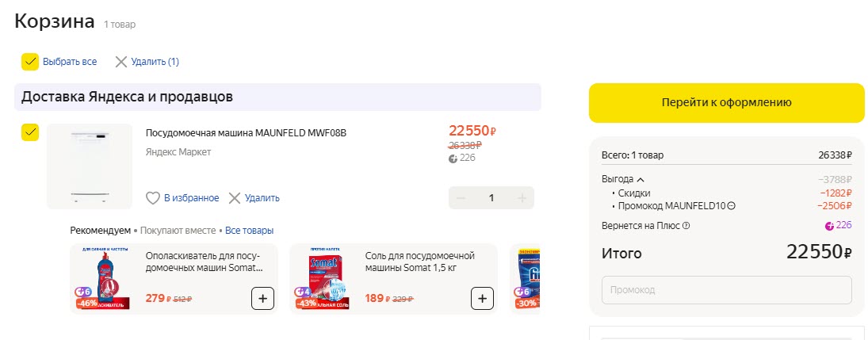
Task: Click the X icon next to dishwasher's Удалить
Action: [x=235, y=198]
